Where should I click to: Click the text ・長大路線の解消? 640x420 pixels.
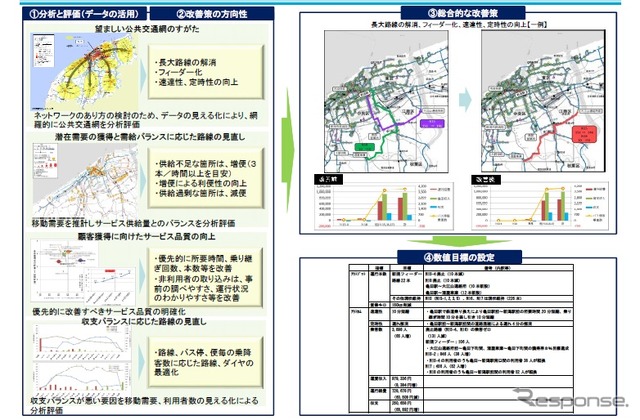tap(185, 62)
